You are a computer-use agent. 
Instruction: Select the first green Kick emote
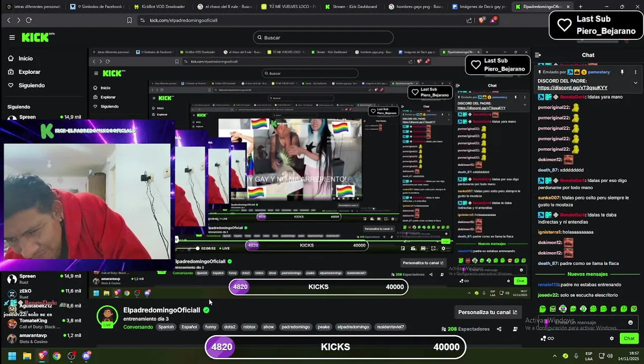pyautogui.click(x=542, y=309)
